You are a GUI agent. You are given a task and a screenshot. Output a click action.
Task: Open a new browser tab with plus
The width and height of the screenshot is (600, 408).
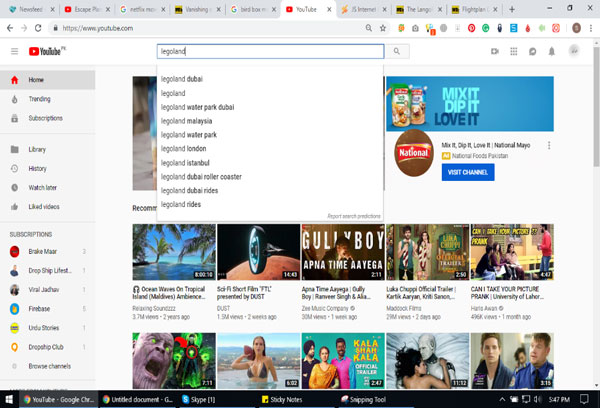coord(512,9)
